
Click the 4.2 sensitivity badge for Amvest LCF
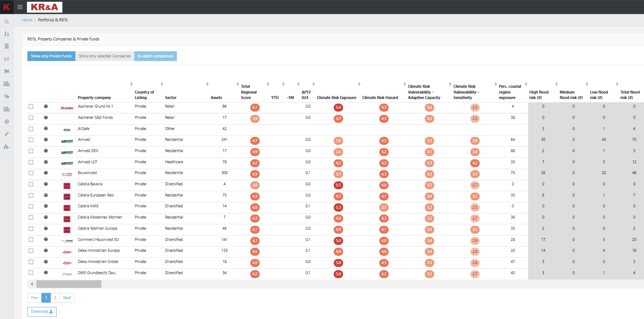tap(475, 163)
